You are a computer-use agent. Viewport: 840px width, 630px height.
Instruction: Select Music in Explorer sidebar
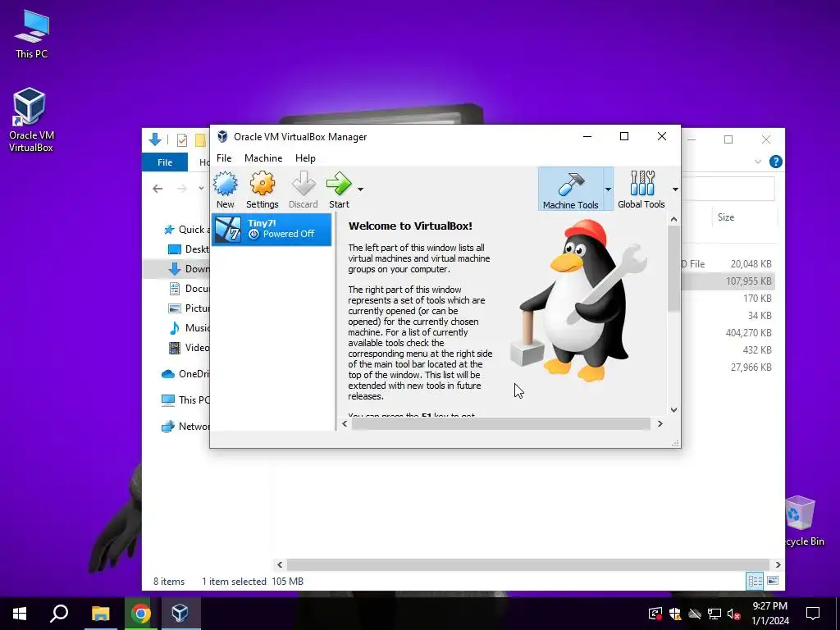tap(189, 328)
